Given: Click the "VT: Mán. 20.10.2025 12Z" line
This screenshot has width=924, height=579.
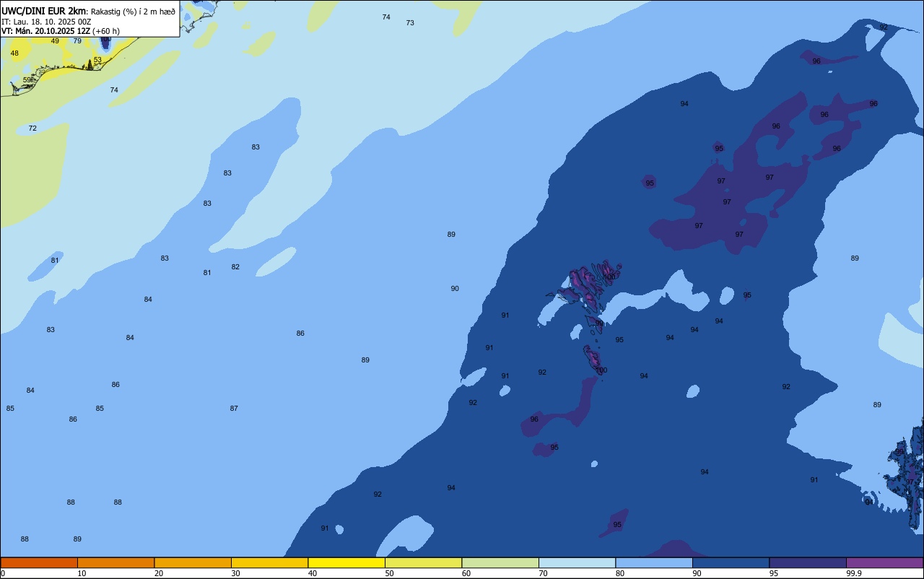Looking at the screenshot, I should click(x=45, y=31).
